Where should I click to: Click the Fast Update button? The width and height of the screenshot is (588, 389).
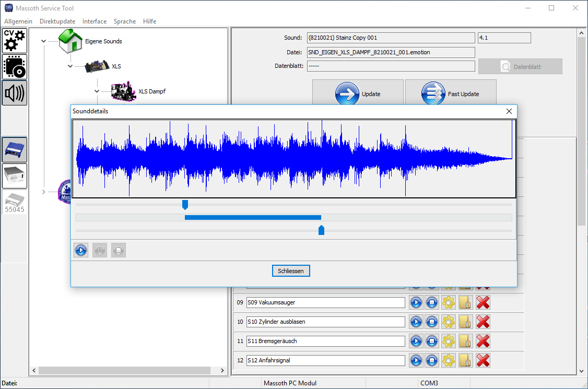click(451, 92)
